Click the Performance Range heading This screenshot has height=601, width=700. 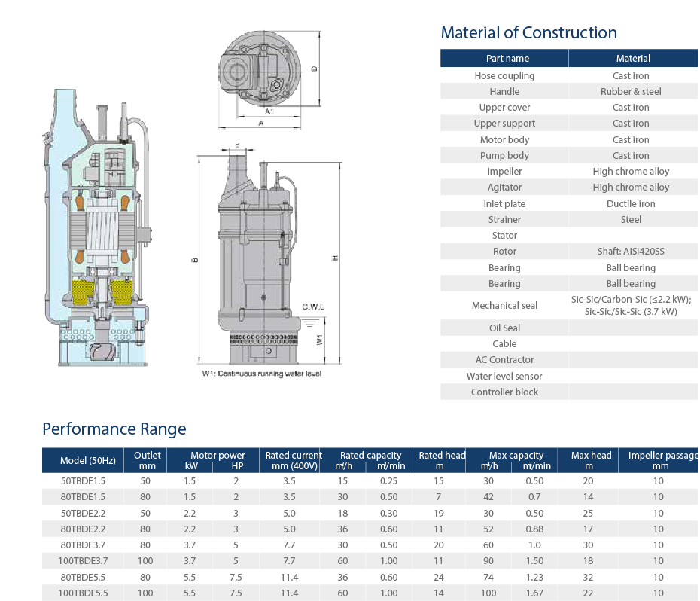tap(114, 429)
